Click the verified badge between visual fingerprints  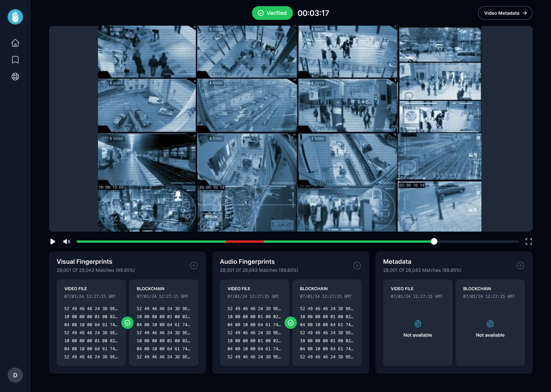coord(127,323)
